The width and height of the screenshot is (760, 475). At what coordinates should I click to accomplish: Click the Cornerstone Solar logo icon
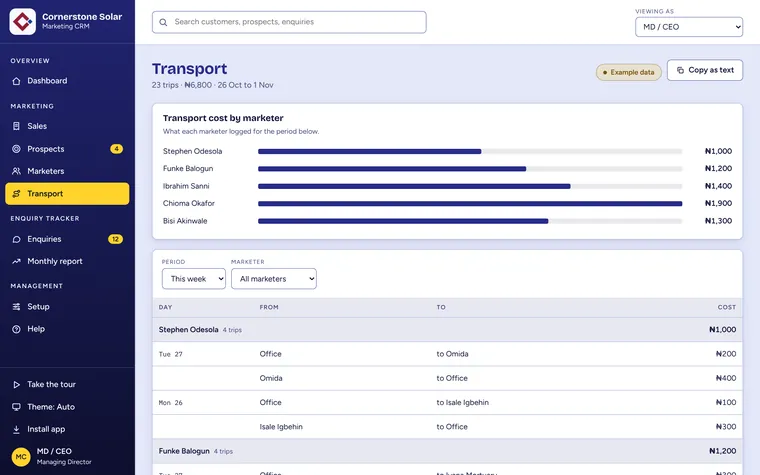tap(22, 21)
